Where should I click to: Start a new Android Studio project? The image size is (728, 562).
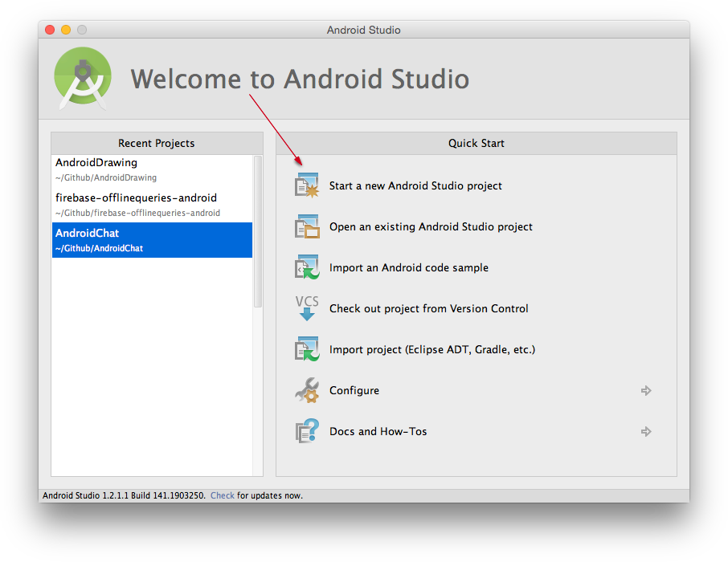(415, 185)
